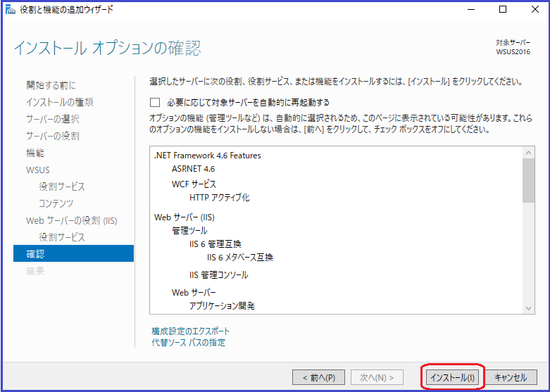Select the Web サーバー (IIS) row

pyautogui.click(x=184, y=217)
